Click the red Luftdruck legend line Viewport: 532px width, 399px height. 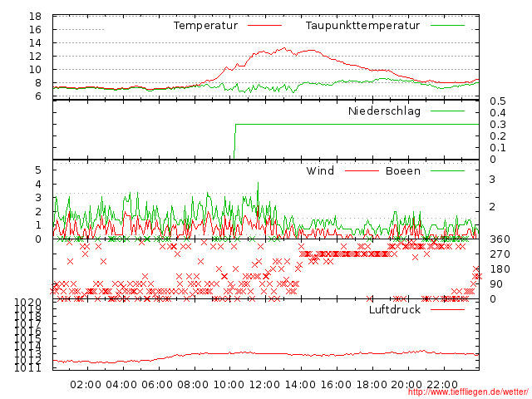click(x=447, y=309)
